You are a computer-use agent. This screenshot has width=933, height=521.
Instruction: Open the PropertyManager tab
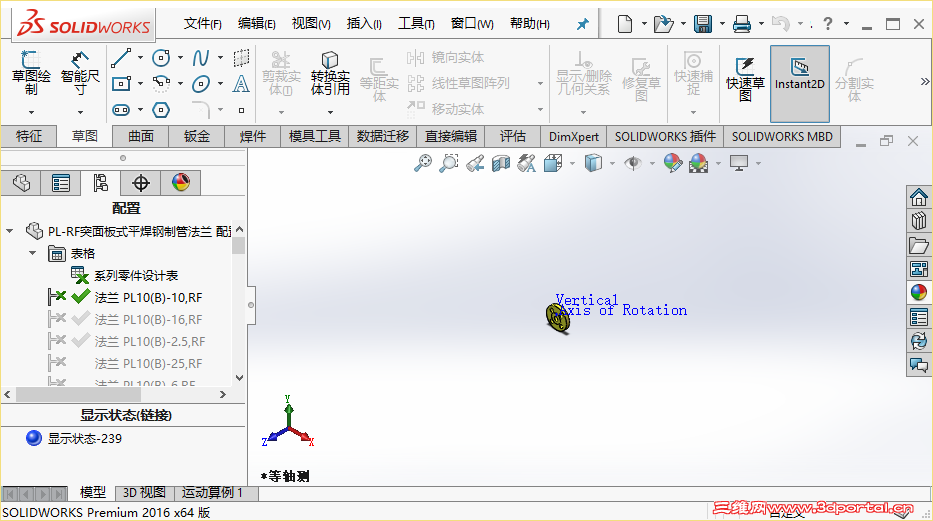(61, 183)
